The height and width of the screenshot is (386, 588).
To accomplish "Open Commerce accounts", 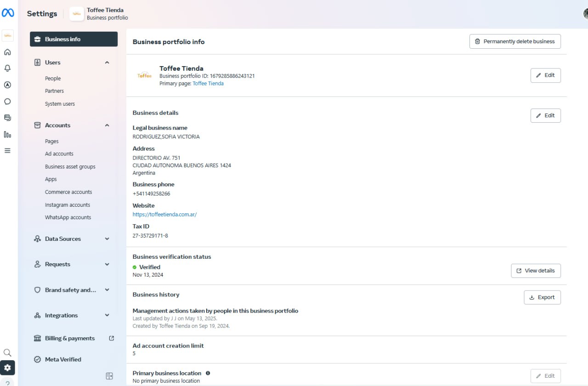I will 68,192.
